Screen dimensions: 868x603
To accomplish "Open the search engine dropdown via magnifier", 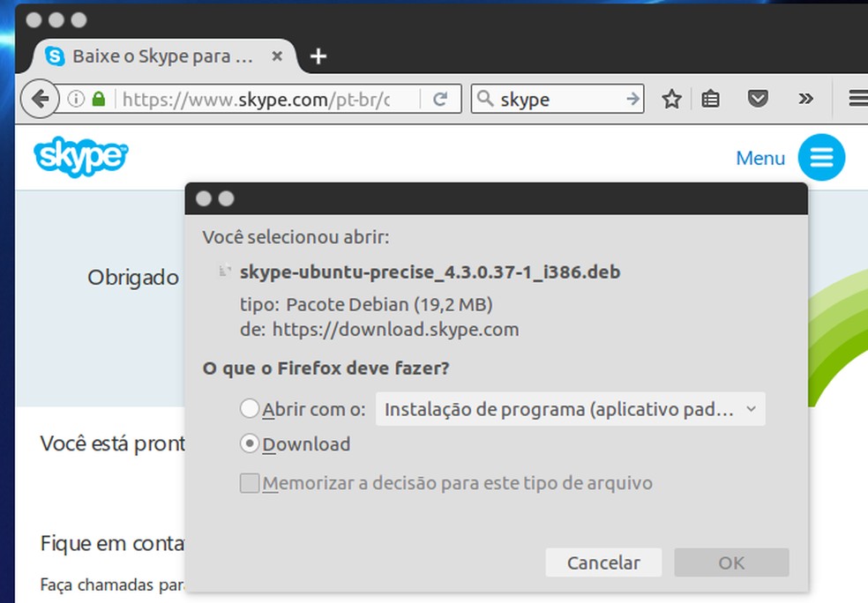I will click(x=485, y=99).
